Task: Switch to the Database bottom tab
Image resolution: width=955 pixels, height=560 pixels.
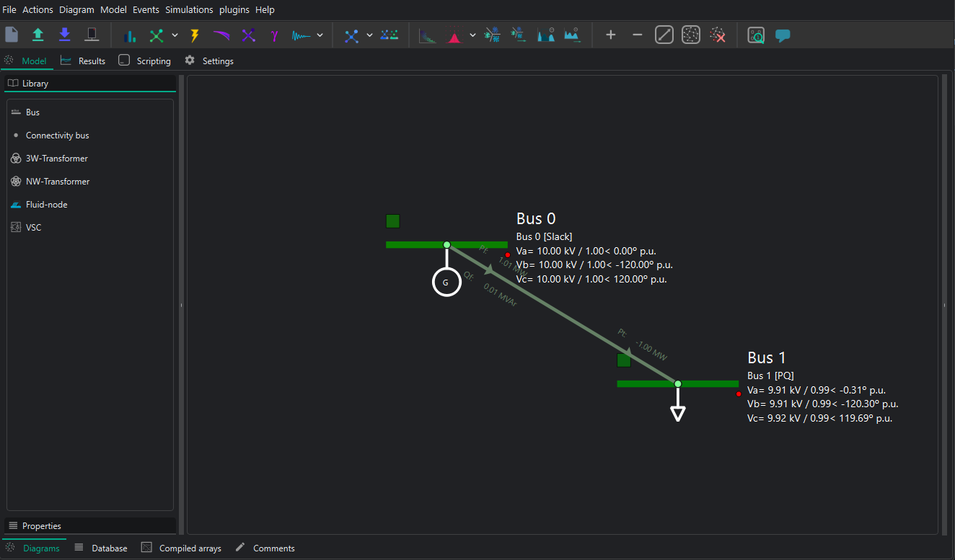Action: (101, 548)
